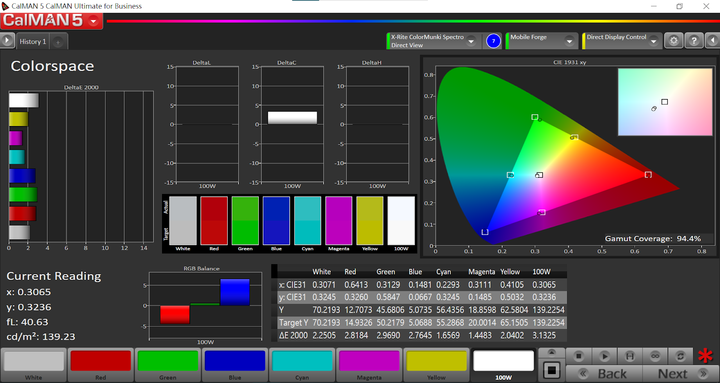
Task: Add a new history tab with plus
Action: point(58,42)
